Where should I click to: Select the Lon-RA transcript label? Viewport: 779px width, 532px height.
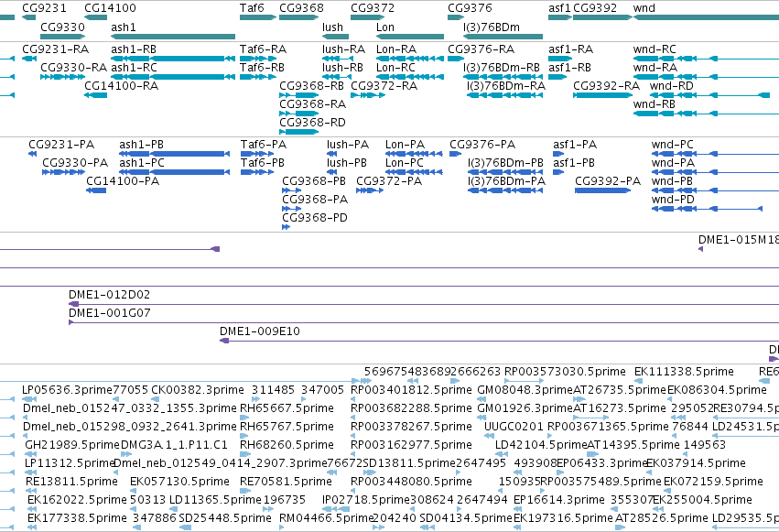click(x=396, y=49)
